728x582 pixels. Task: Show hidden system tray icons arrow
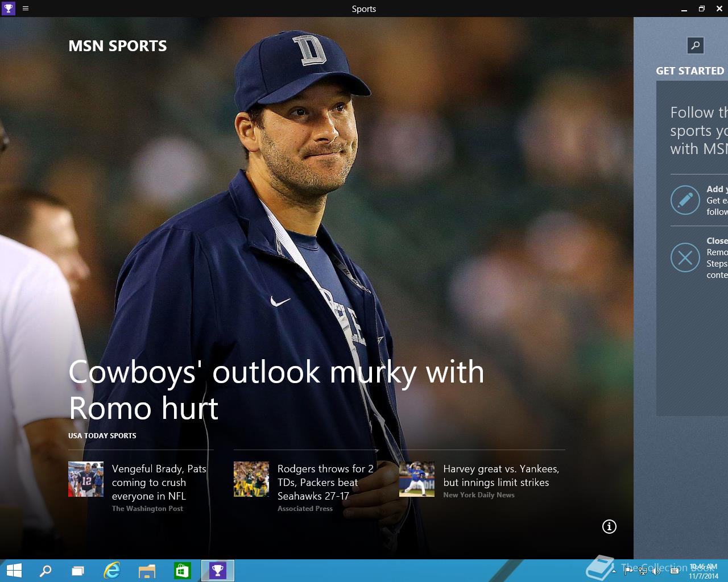[x=614, y=571]
